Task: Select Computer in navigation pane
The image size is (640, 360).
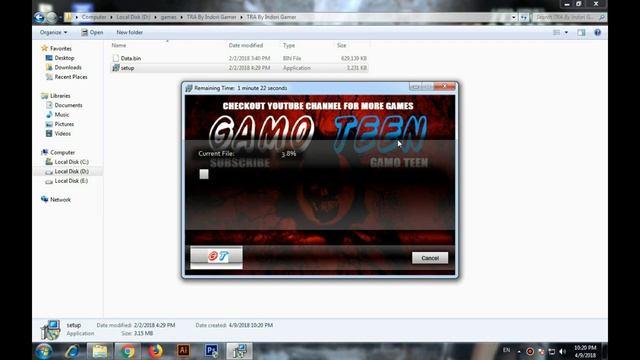Action: click(x=62, y=152)
